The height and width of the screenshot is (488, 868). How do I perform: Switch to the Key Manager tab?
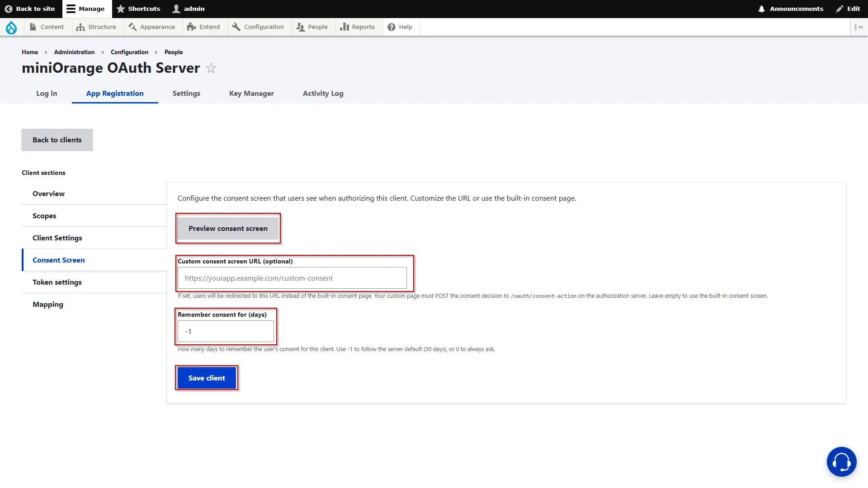pos(251,94)
